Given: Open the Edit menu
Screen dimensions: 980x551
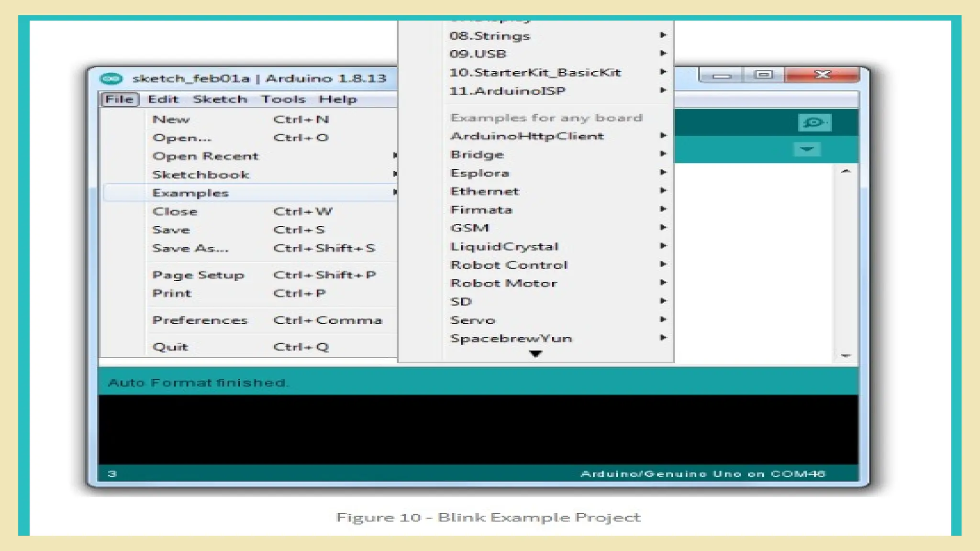Looking at the screenshot, I should point(163,99).
